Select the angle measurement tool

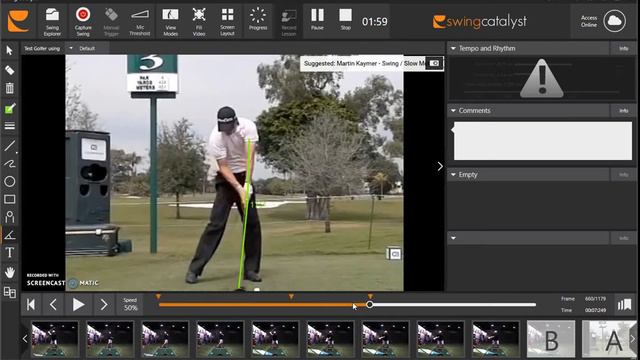9,235
